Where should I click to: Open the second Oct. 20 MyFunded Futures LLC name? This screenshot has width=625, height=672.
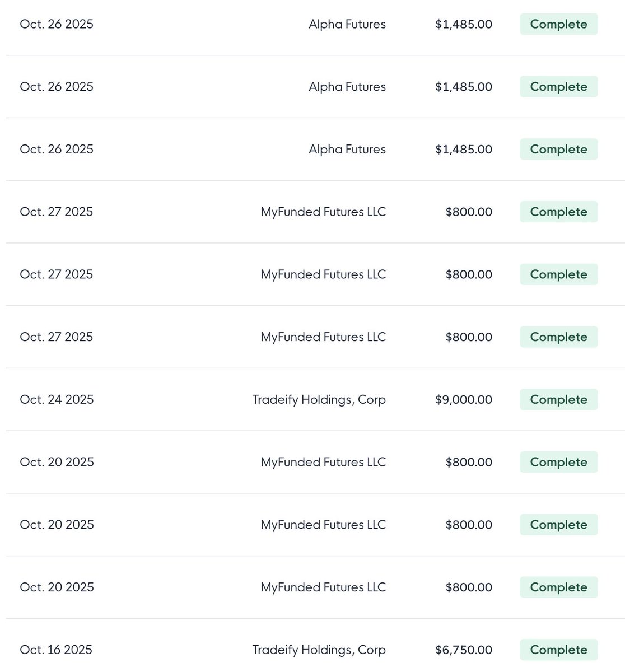pyautogui.click(x=323, y=525)
